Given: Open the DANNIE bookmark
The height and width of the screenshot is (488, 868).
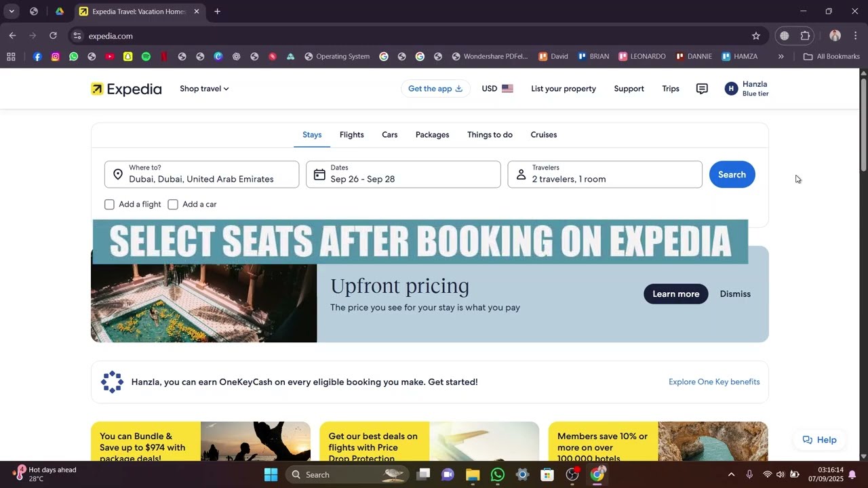Looking at the screenshot, I should pos(694,57).
